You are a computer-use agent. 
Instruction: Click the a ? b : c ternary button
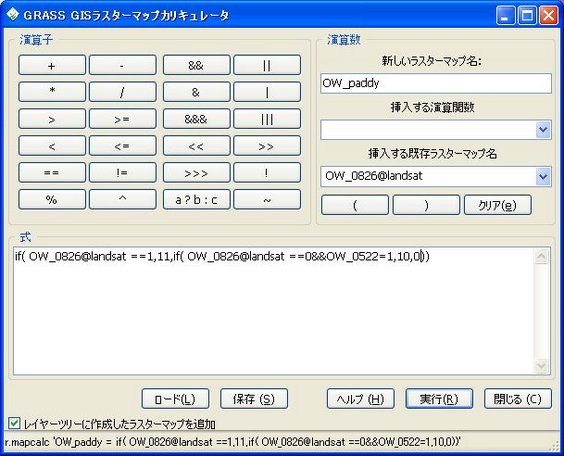click(x=196, y=200)
